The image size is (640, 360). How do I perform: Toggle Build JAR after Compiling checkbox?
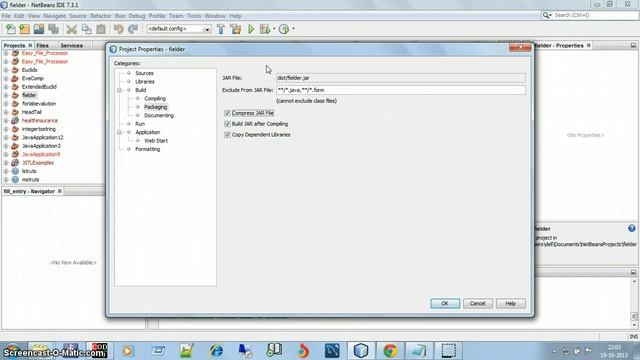227,124
